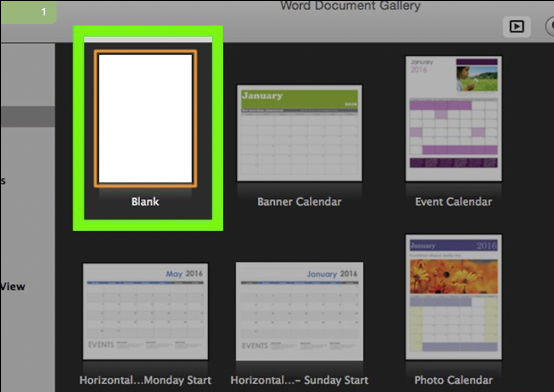
Task: Choose the Banner Calendar template thumbnail
Action: coord(299,133)
